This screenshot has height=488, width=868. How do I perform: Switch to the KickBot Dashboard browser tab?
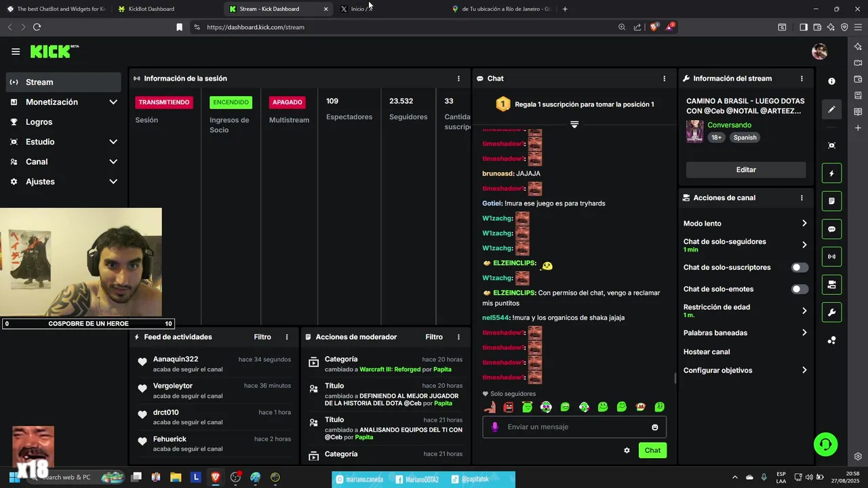[165, 9]
